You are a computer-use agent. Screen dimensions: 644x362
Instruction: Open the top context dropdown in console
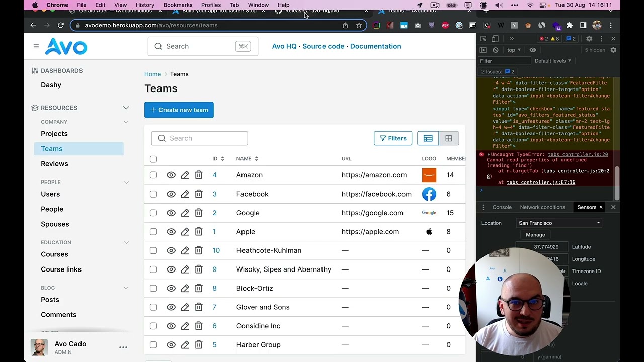pyautogui.click(x=514, y=50)
